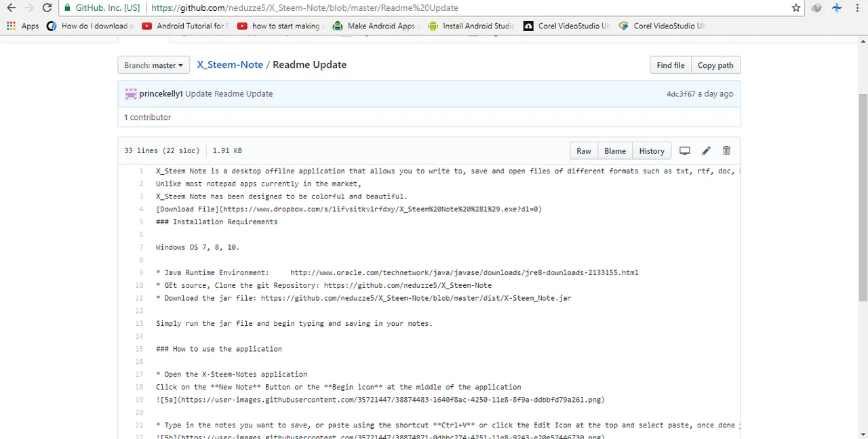Click the Find file button
This screenshot has height=439, width=868.
pyautogui.click(x=670, y=65)
